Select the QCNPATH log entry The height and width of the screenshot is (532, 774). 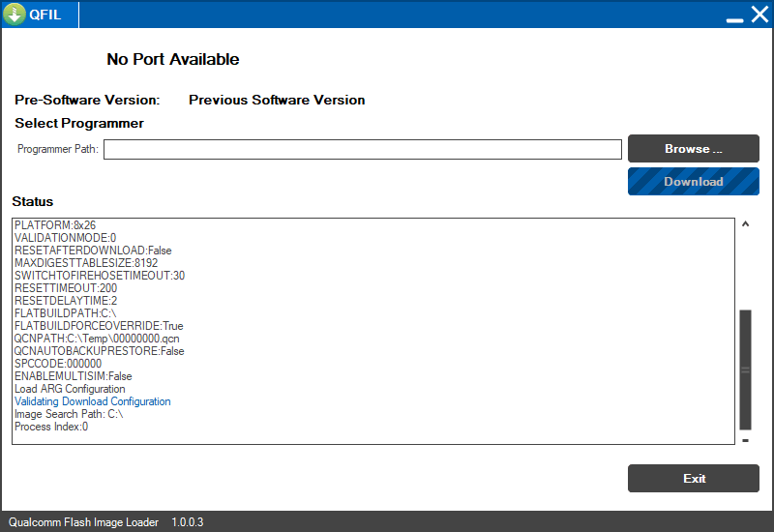97,339
